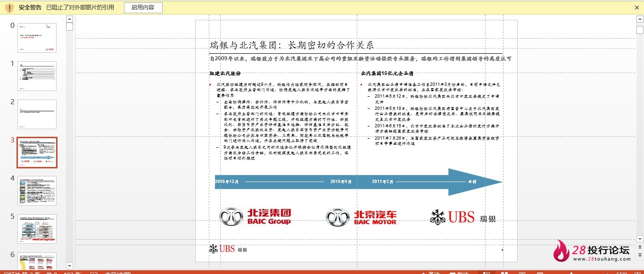Click the 已阻止了对外部图片的引用 message

point(80,8)
